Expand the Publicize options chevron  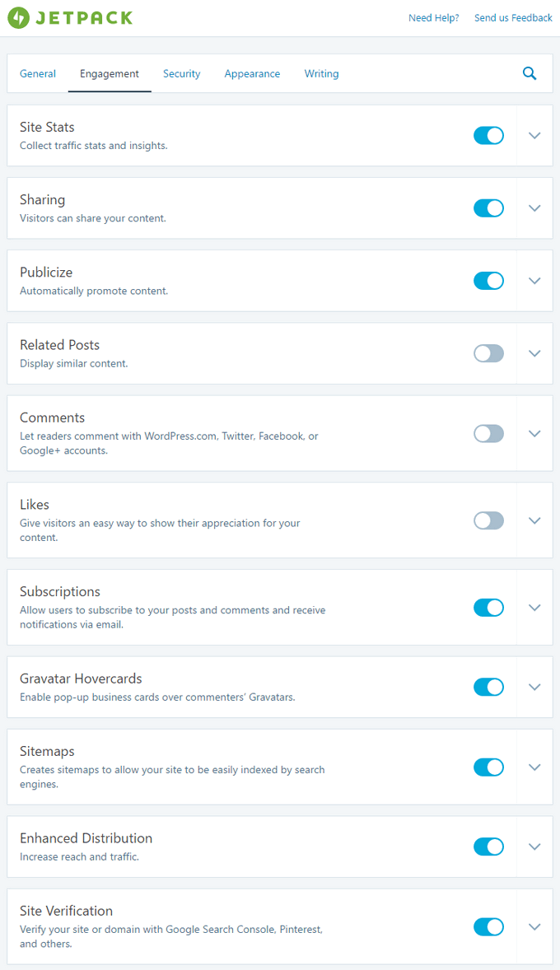[534, 281]
